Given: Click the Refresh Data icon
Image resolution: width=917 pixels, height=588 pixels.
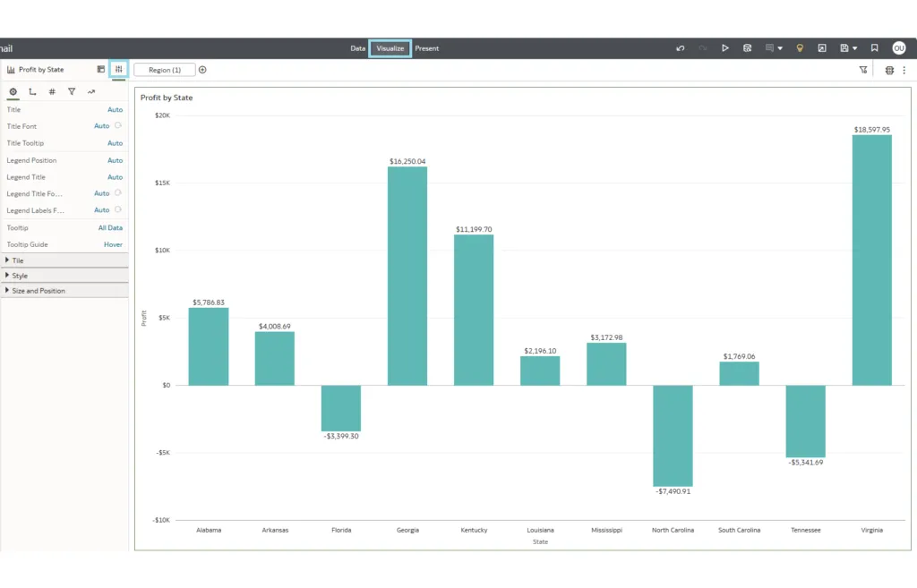Looking at the screenshot, I should pyautogui.click(x=748, y=48).
